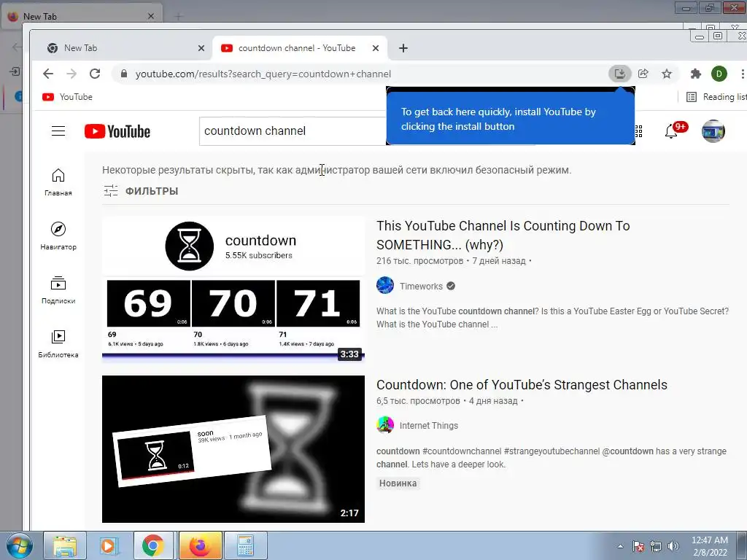
Task: Open File Explorer from the taskbar
Action: [65, 545]
